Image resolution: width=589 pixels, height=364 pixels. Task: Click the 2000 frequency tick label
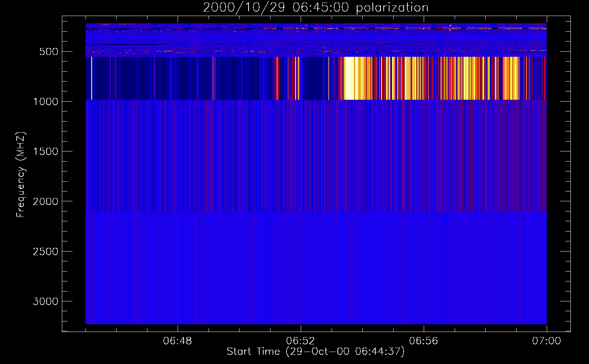46,201
